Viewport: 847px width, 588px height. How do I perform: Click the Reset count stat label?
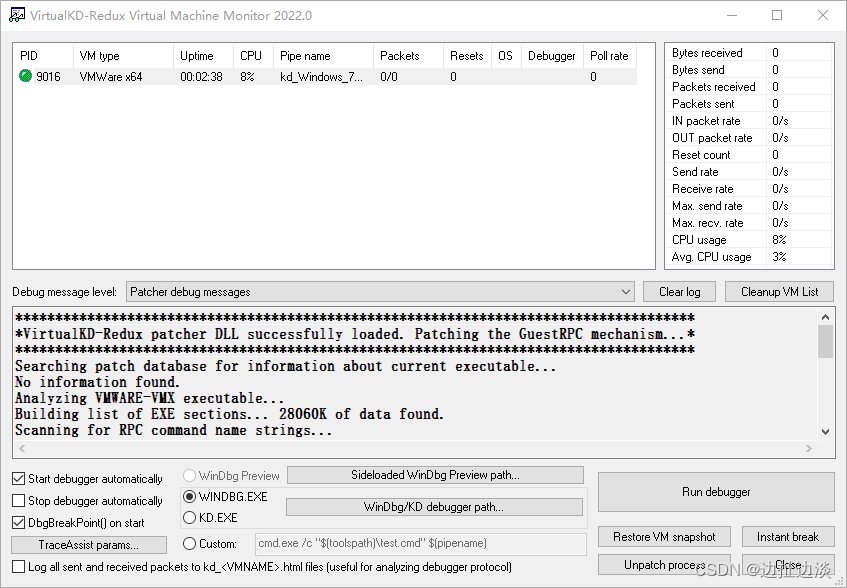pos(701,155)
